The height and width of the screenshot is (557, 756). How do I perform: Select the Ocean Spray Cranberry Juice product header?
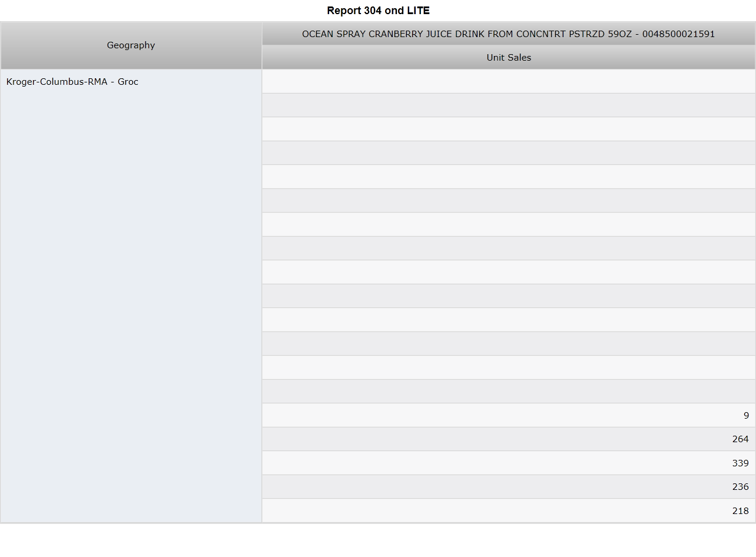509,34
